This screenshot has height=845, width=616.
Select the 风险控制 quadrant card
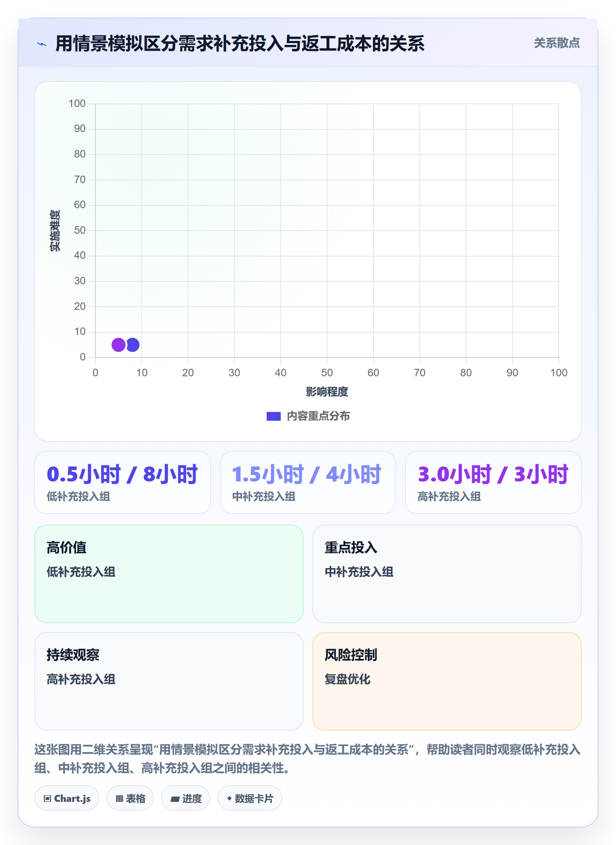tap(447, 681)
